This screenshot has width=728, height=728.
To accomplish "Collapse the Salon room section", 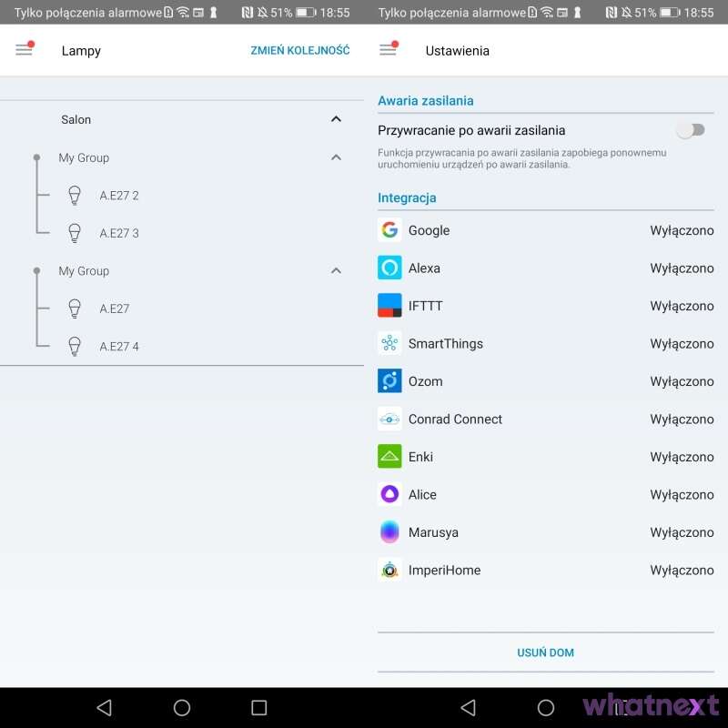I will click(x=336, y=119).
